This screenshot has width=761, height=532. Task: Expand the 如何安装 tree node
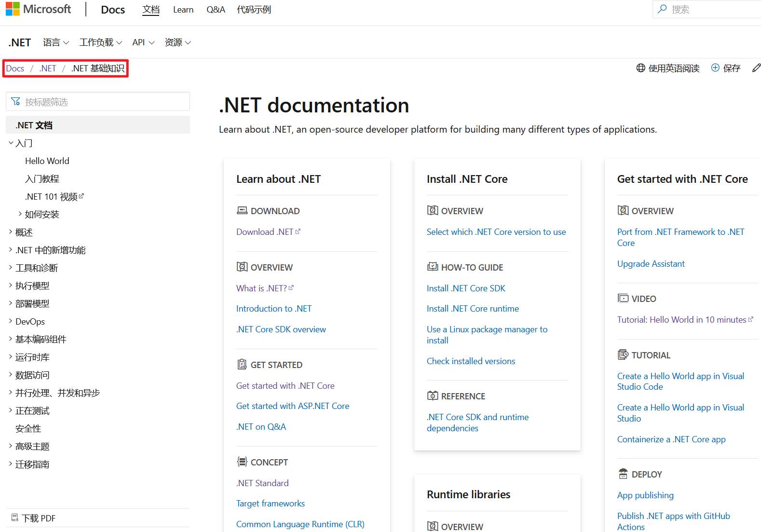pos(20,214)
